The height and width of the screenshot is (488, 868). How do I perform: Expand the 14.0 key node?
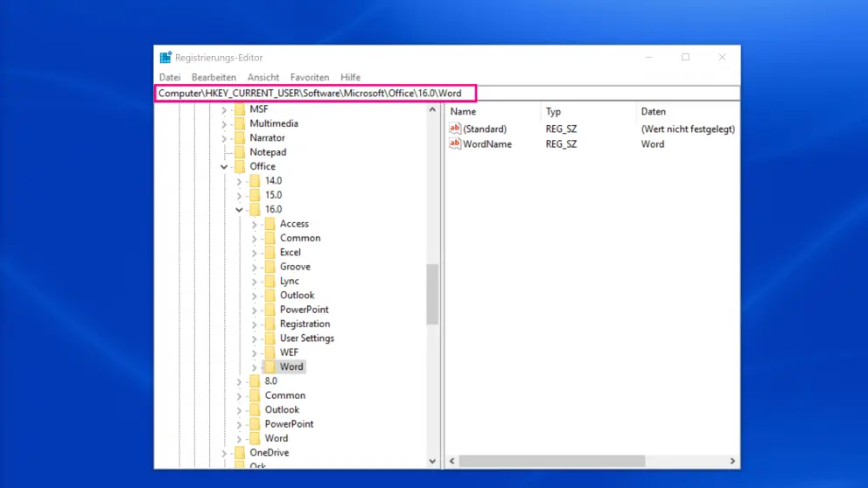pos(239,181)
